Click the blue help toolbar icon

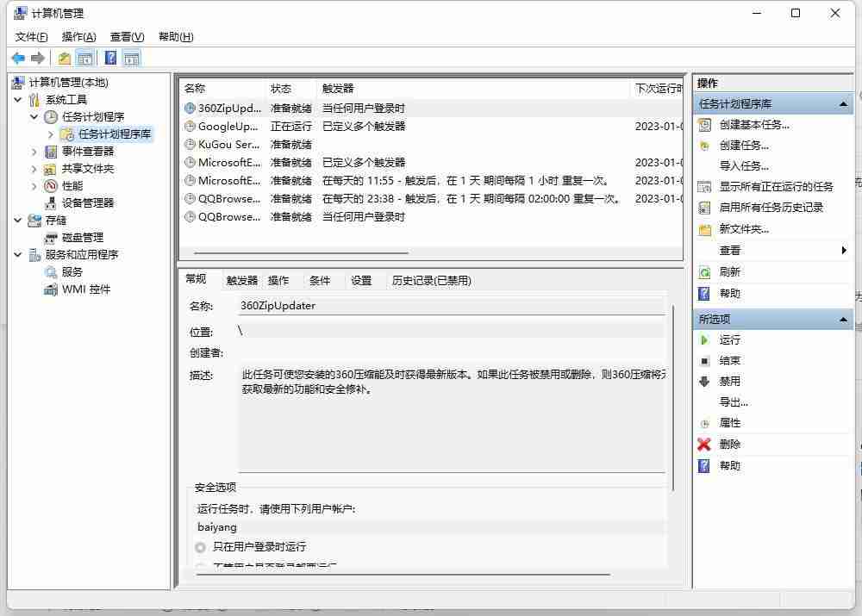pos(110,59)
